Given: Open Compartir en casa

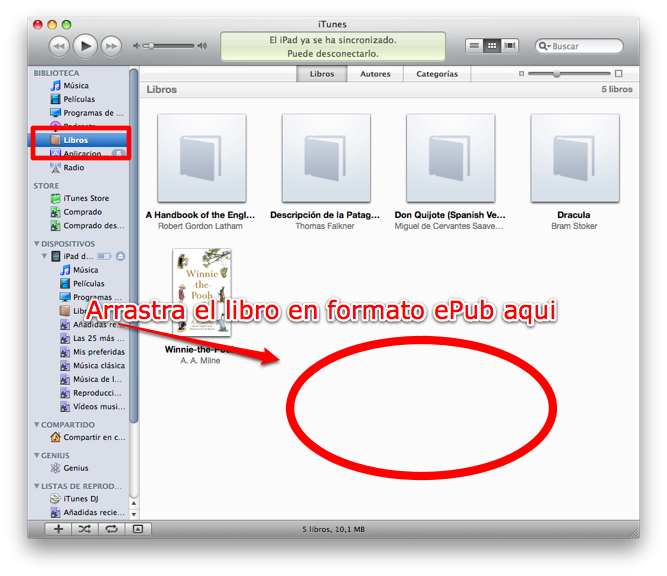Looking at the screenshot, I should [88, 437].
